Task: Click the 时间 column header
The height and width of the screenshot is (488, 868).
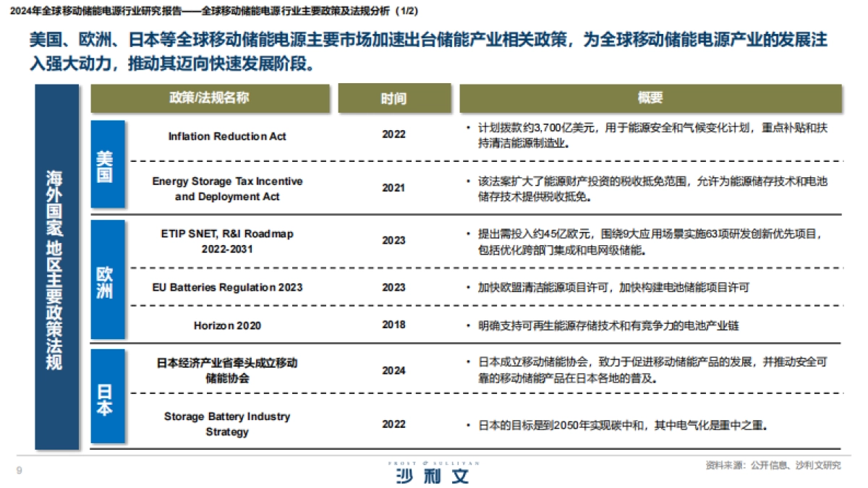Action: [x=394, y=98]
